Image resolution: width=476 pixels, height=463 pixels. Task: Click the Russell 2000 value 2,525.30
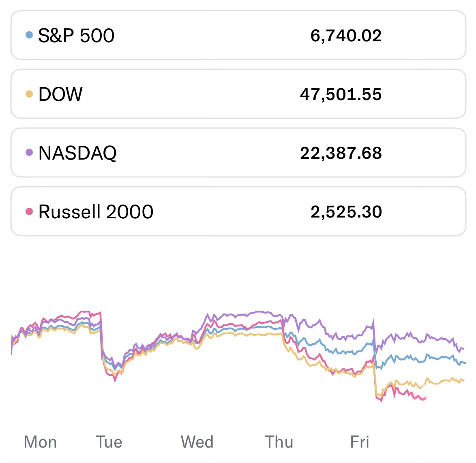(346, 212)
